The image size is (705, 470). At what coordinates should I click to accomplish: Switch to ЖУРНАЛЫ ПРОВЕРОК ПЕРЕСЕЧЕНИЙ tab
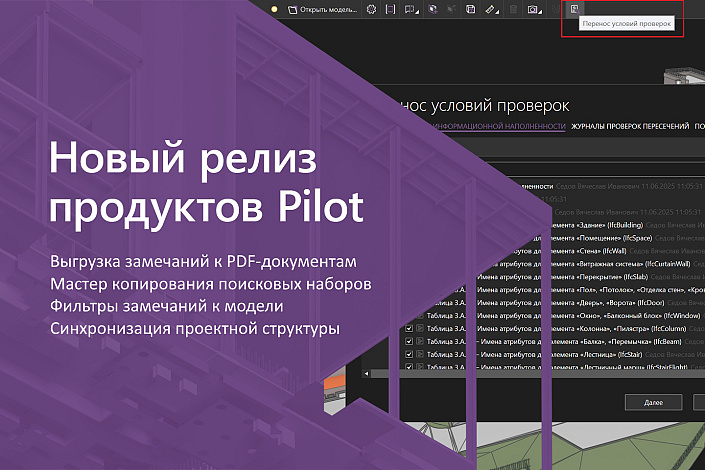[x=629, y=127]
